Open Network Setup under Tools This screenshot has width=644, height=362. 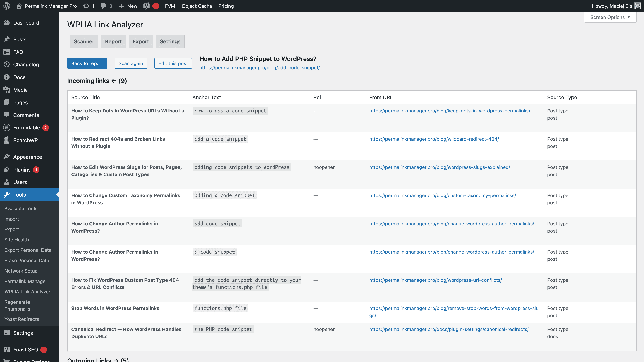coord(21,271)
